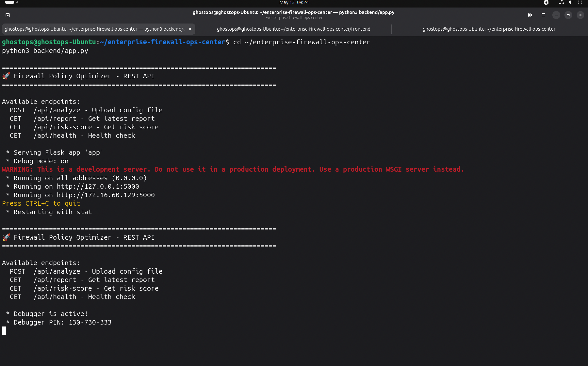Click the volume speaker icon
588x366 pixels.
point(571,2)
